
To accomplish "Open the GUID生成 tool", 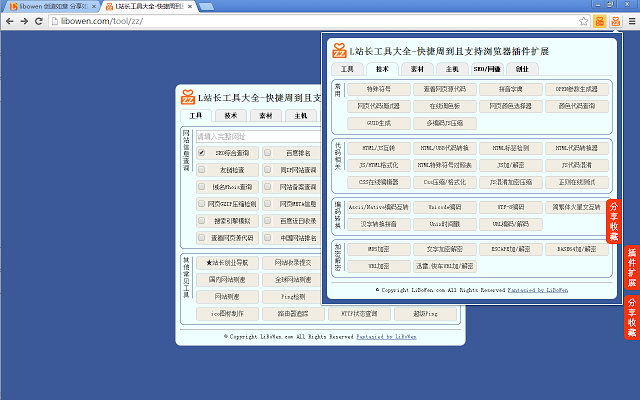I will 379,123.
